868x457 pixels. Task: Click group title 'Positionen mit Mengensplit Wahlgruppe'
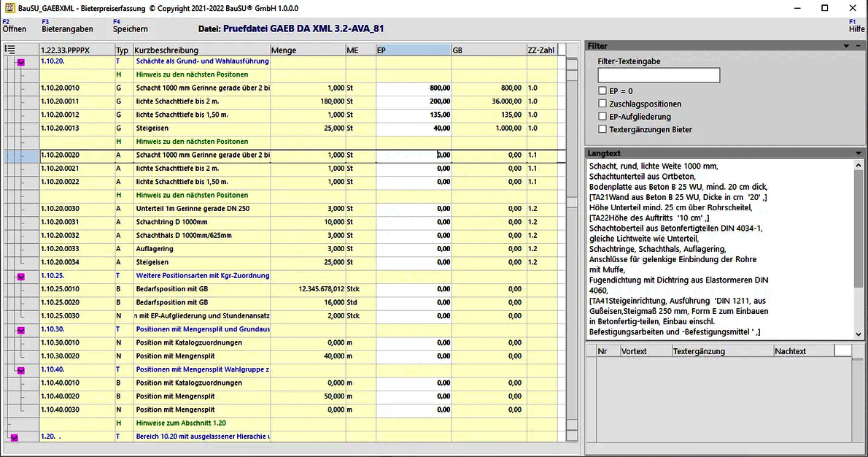203,369
